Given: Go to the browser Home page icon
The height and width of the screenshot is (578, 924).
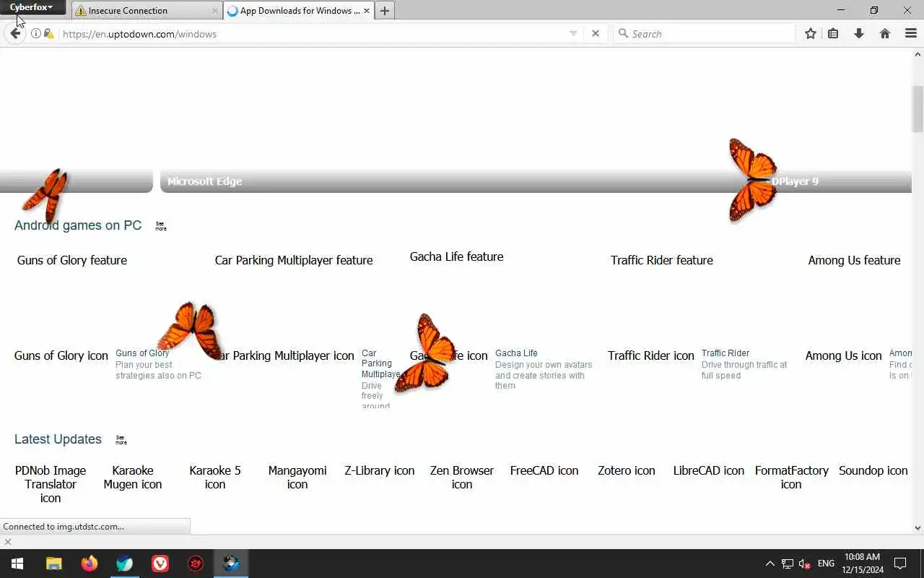Looking at the screenshot, I should click(x=885, y=33).
